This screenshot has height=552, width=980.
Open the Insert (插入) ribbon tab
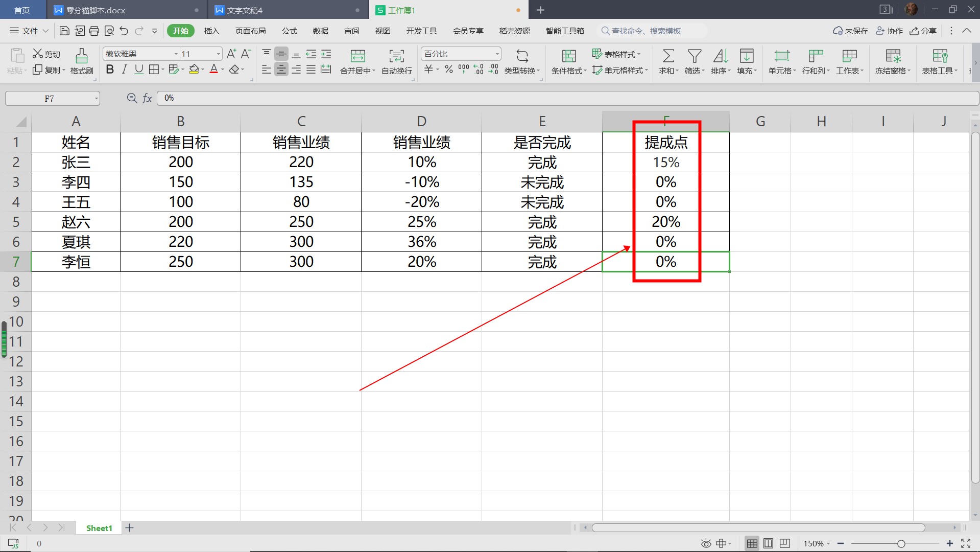pos(211,31)
